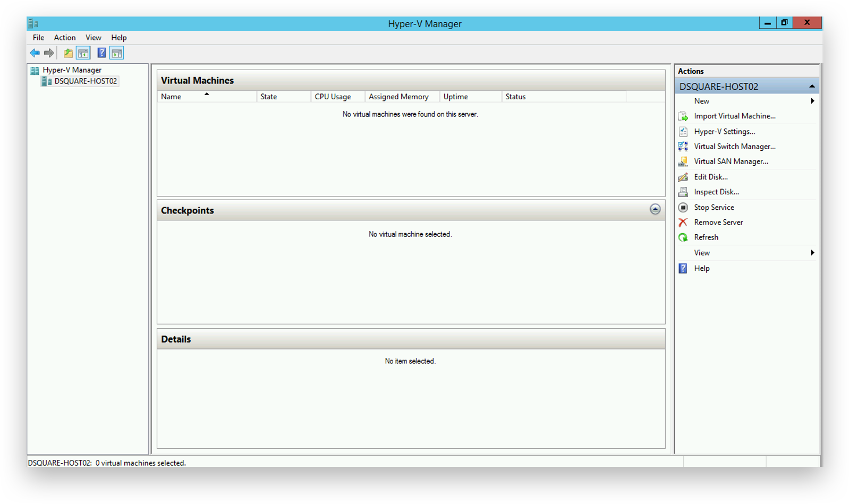The width and height of the screenshot is (849, 504).
Task: Restore down the Hyper-V Manager window
Action: coord(784,23)
